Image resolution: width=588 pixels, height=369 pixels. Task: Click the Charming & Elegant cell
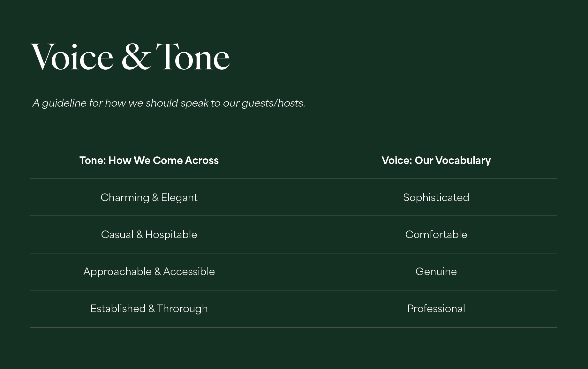(x=149, y=198)
